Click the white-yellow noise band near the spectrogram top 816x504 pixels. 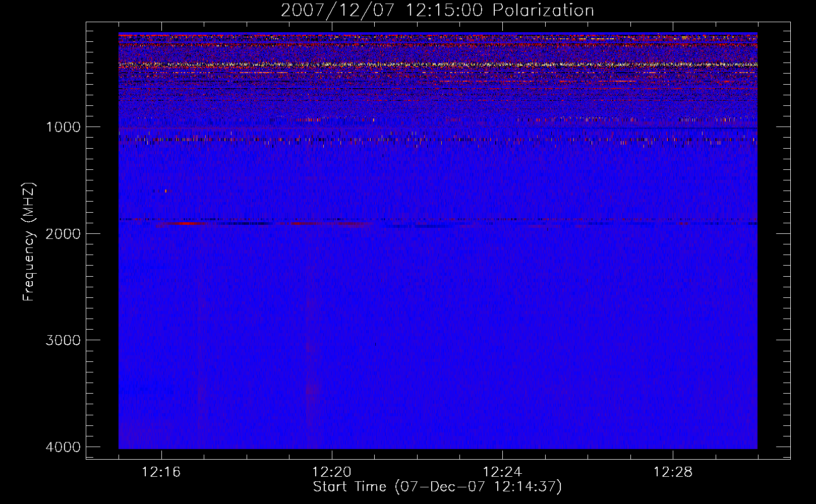click(438, 65)
